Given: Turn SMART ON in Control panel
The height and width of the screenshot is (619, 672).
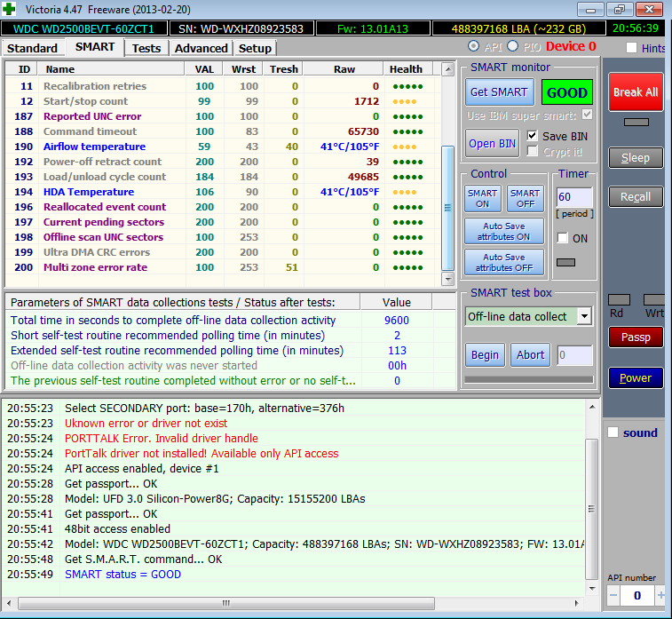Looking at the screenshot, I should click(x=482, y=198).
